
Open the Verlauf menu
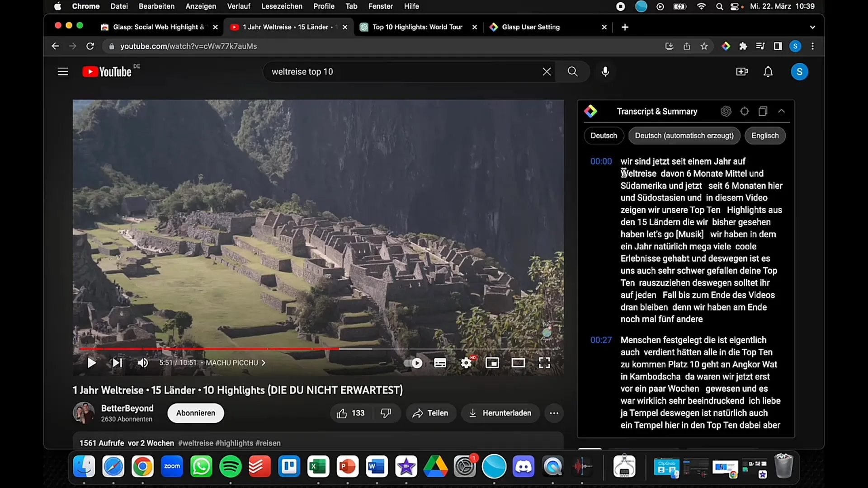[238, 6]
